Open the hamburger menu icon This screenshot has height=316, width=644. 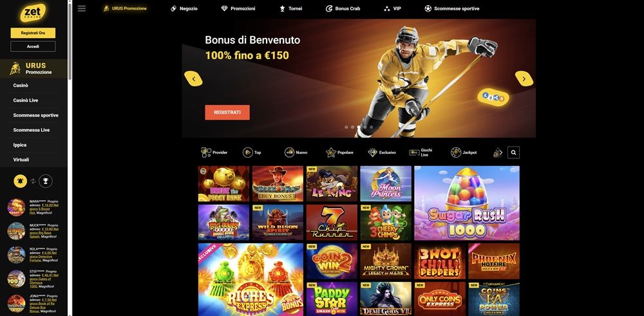click(82, 8)
